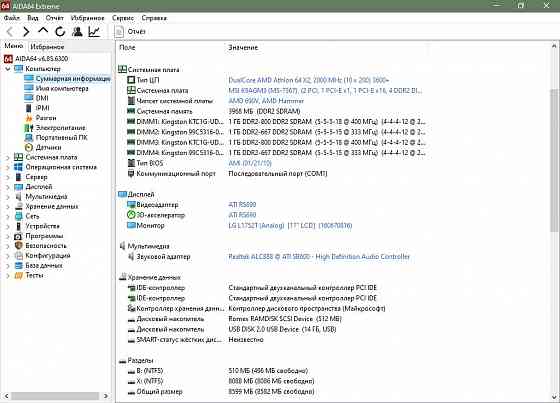
Task: Click the База данных icon in the tree
Action: tap(19, 265)
